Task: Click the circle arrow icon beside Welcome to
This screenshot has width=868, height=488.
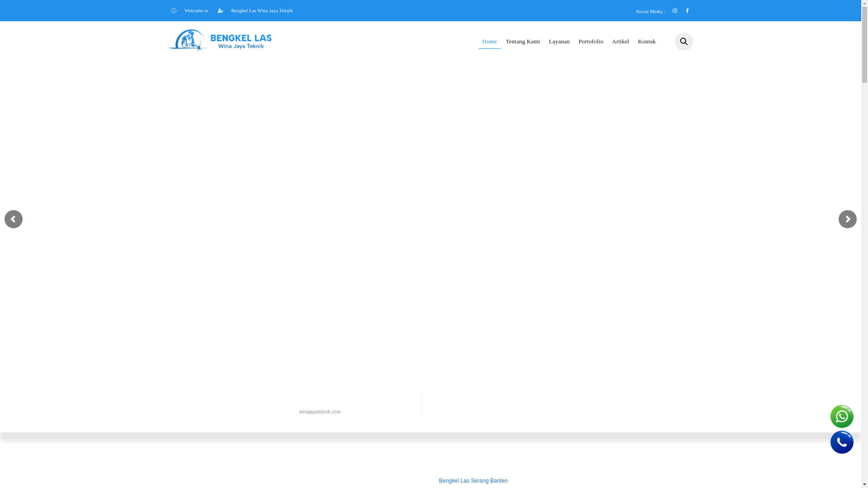Action: [174, 11]
